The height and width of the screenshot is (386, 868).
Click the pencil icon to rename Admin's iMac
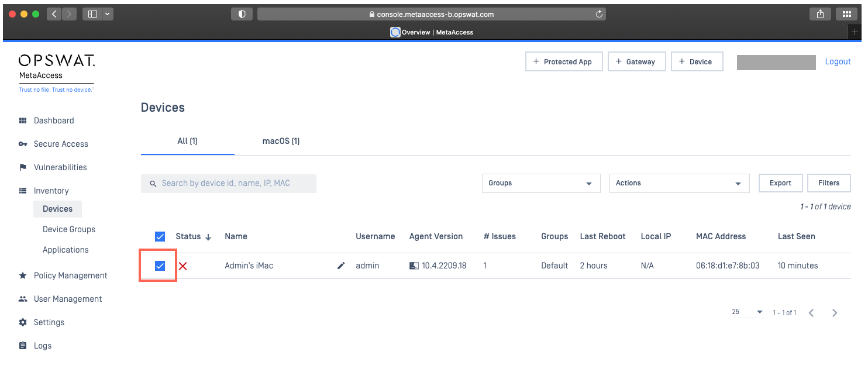(341, 266)
